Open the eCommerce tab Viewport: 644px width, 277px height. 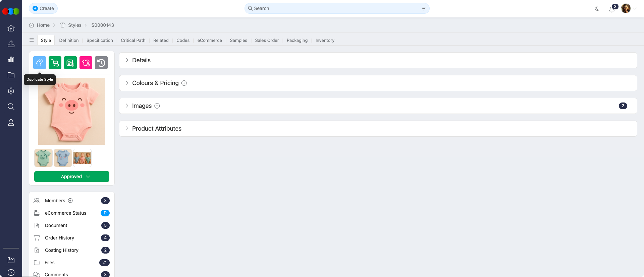click(x=209, y=40)
